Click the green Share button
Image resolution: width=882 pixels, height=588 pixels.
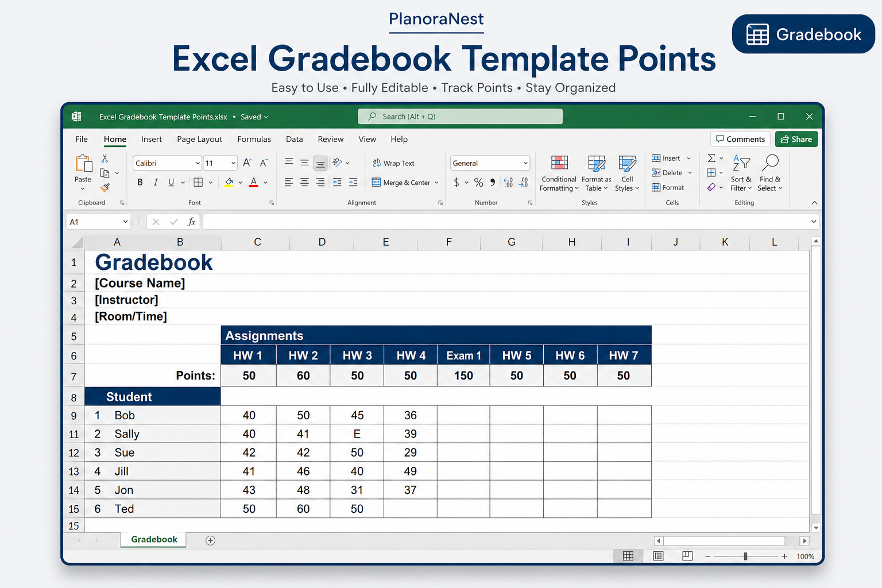[796, 139]
